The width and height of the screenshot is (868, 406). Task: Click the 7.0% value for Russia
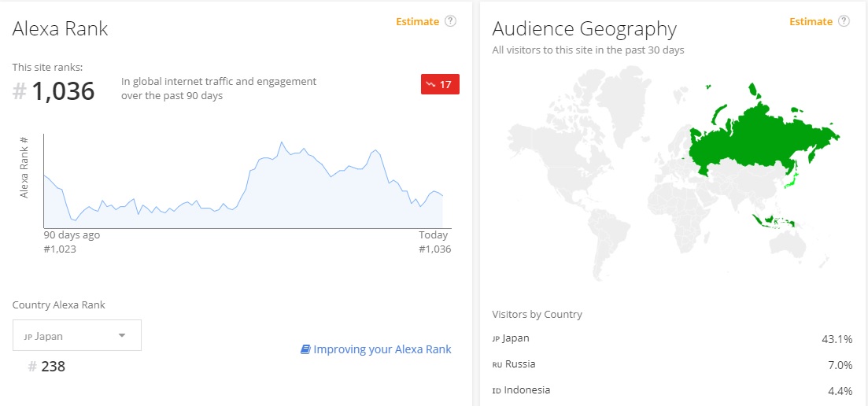click(x=840, y=365)
